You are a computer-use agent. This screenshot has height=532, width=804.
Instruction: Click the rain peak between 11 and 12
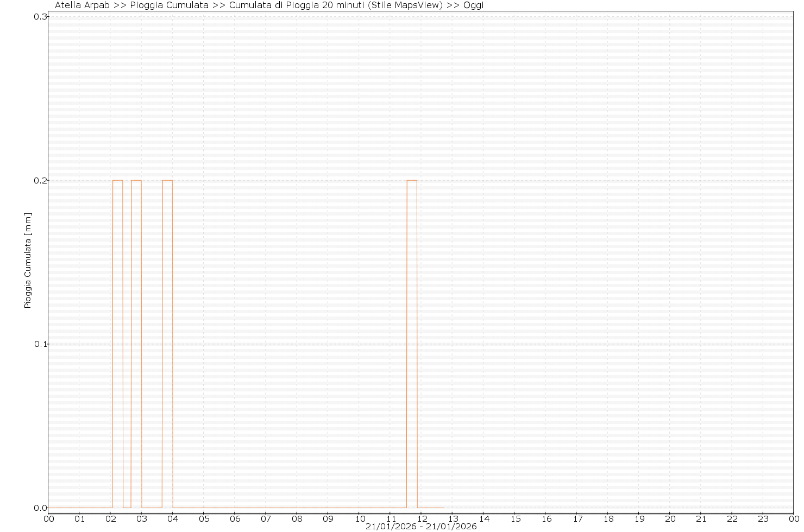click(x=412, y=180)
